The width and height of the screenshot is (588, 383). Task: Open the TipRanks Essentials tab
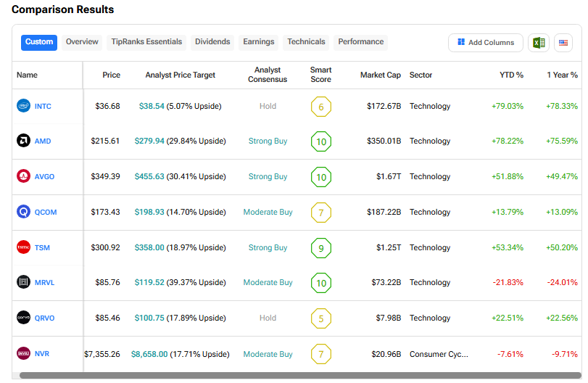tap(146, 42)
